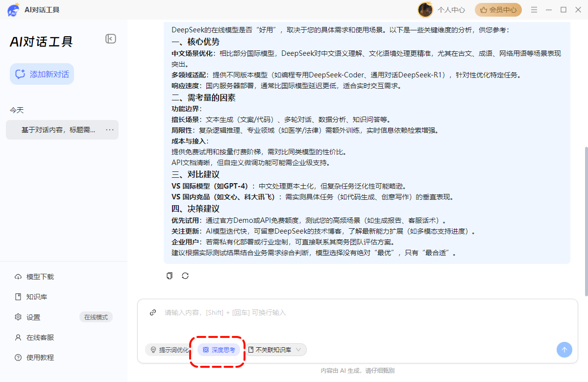Viewport: 588px width, 382px height.
Task: Open more options for the conversation item
Action: [110, 130]
